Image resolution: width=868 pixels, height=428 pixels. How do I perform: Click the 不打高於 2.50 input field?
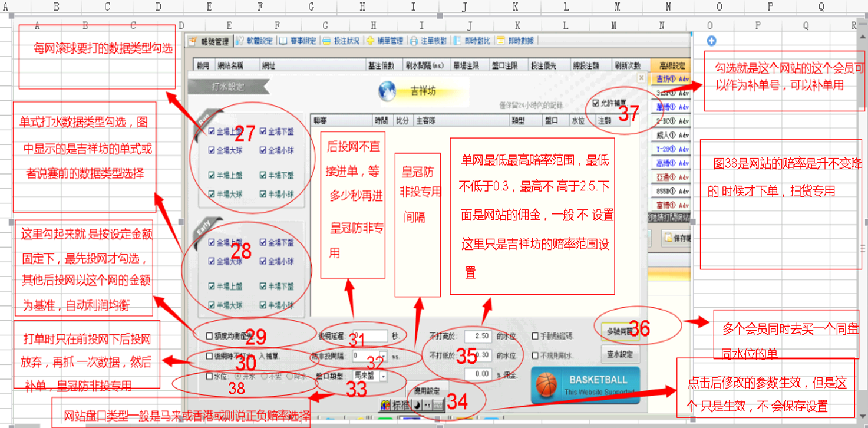478,336
